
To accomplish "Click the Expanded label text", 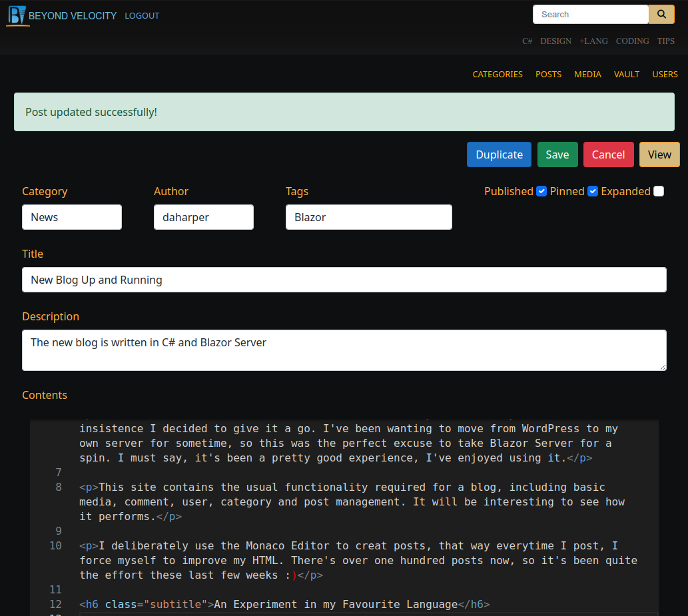I will (625, 191).
